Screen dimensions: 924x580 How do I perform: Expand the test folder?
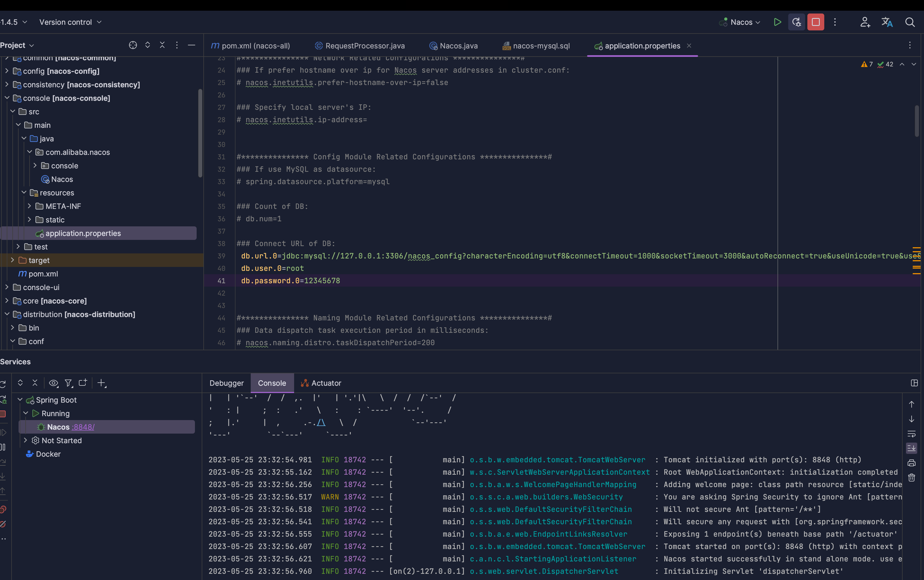coord(18,246)
